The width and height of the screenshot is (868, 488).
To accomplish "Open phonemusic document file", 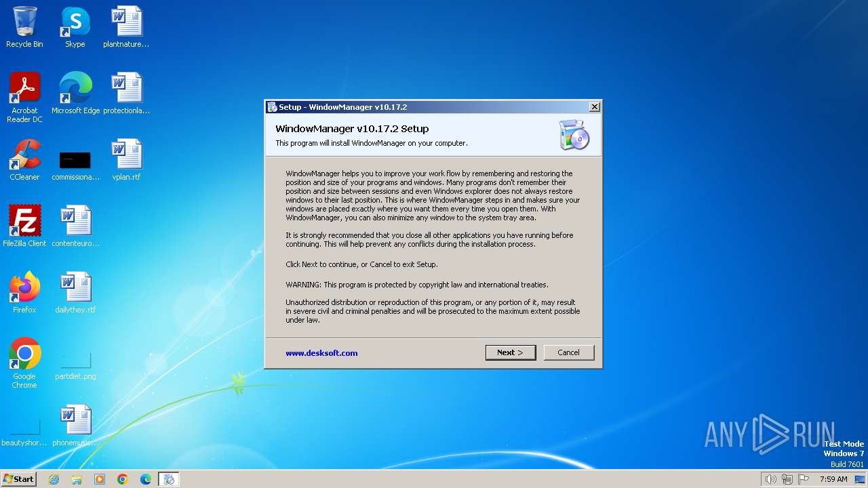I will (x=75, y=426).
